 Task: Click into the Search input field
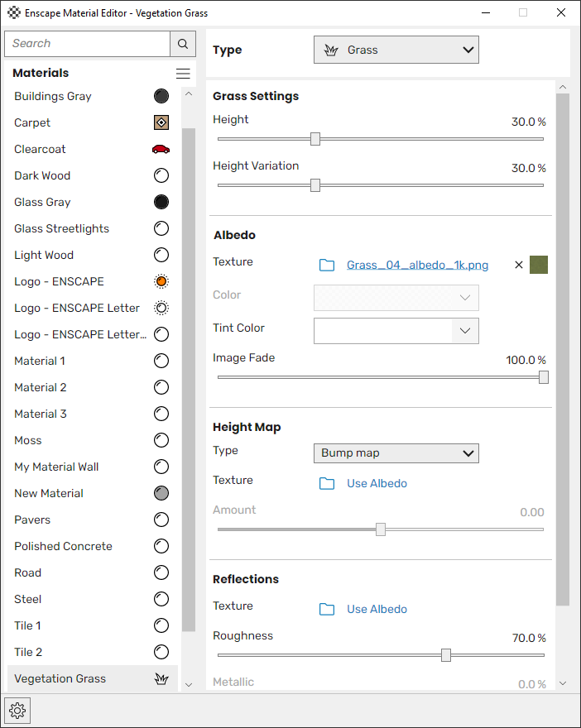pyautogui.click(x=87, y=44)
